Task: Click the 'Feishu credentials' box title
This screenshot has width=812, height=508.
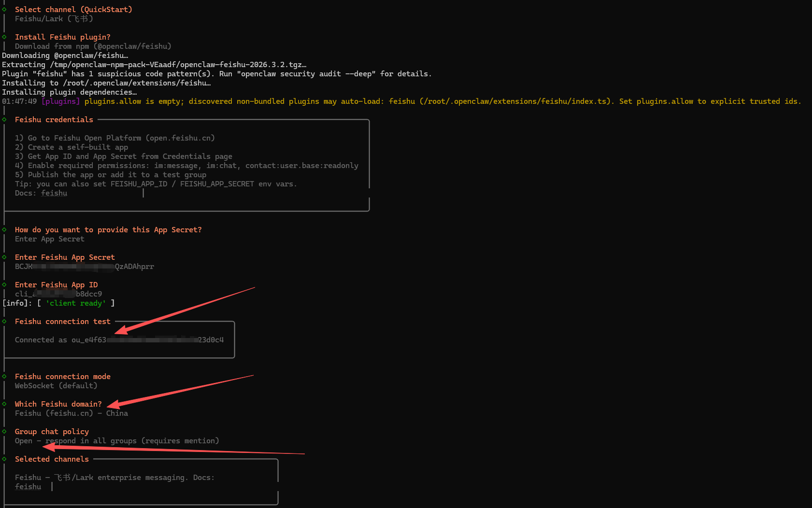Action: (54, 119)
